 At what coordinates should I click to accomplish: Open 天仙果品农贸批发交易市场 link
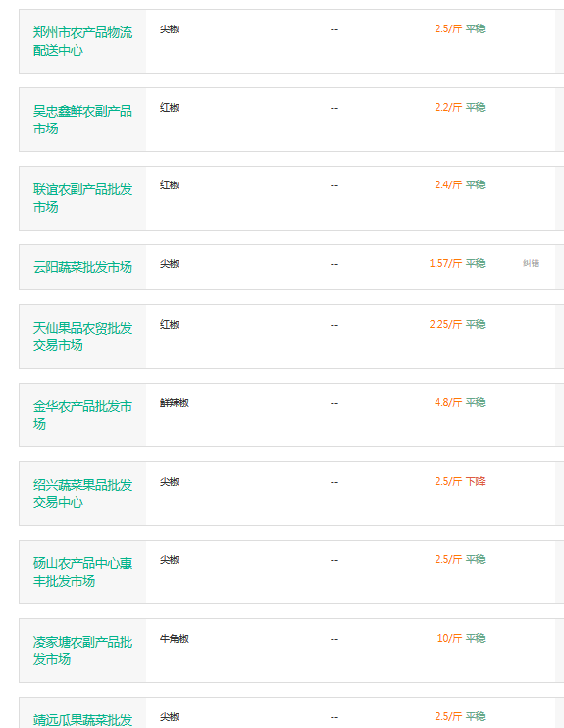pyautogui.click(x=82, y=337)
